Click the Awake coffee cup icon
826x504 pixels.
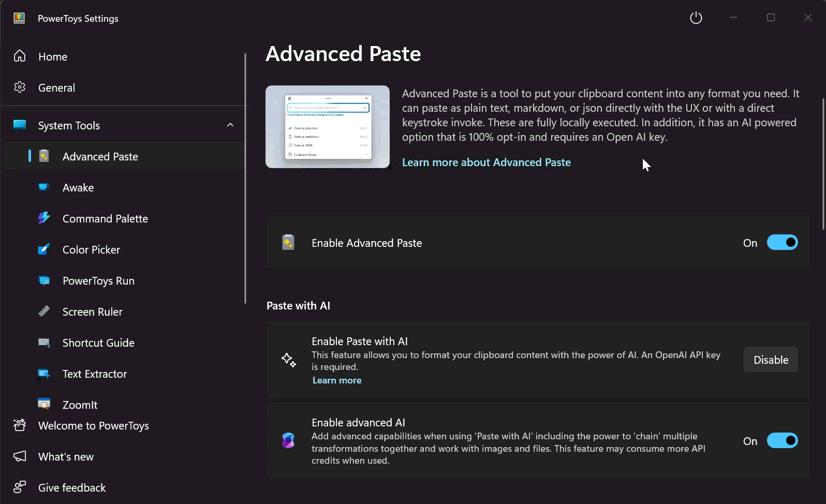(44, 187)
